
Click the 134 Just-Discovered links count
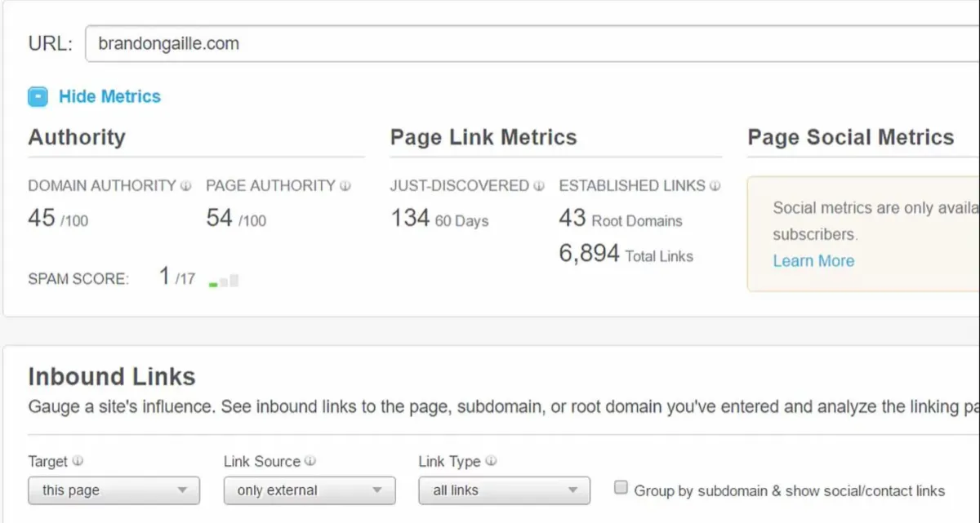[x=409, y=218]
